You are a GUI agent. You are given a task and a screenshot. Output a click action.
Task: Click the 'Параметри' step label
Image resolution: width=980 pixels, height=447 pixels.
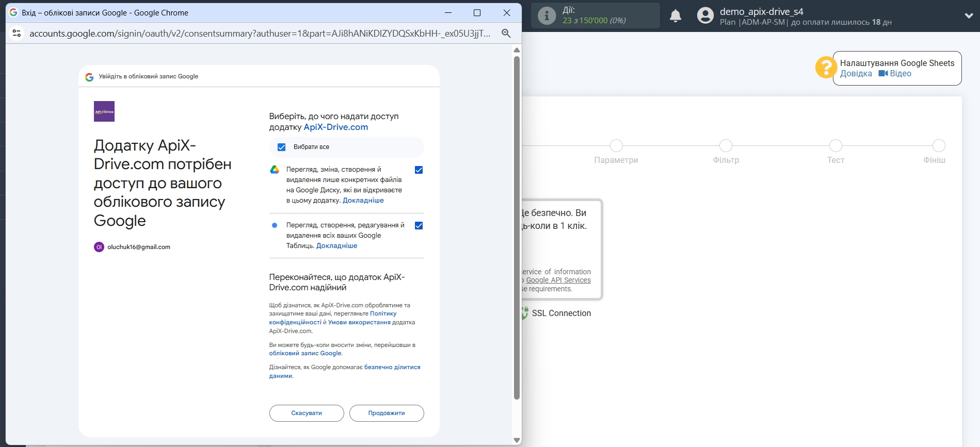(616, 160)
